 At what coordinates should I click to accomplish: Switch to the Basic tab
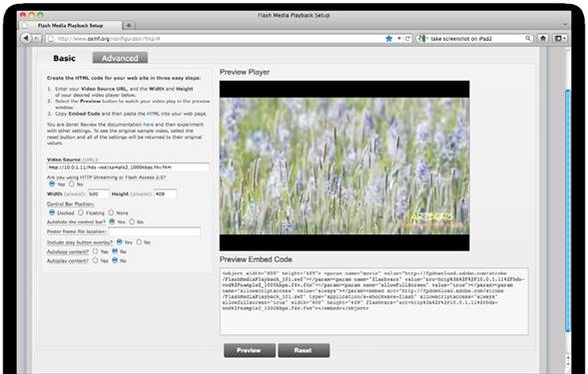64,58
